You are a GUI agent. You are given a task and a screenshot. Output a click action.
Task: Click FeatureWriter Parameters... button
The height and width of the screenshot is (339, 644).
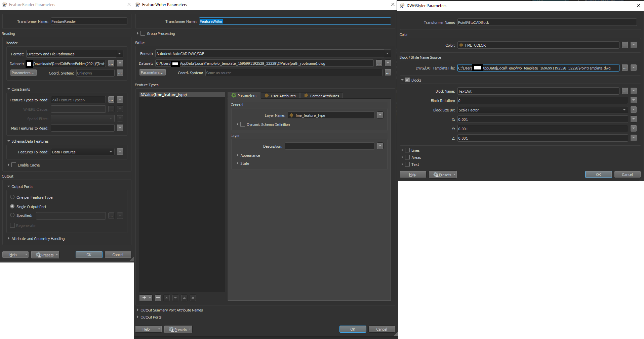(x=152, y=72)
